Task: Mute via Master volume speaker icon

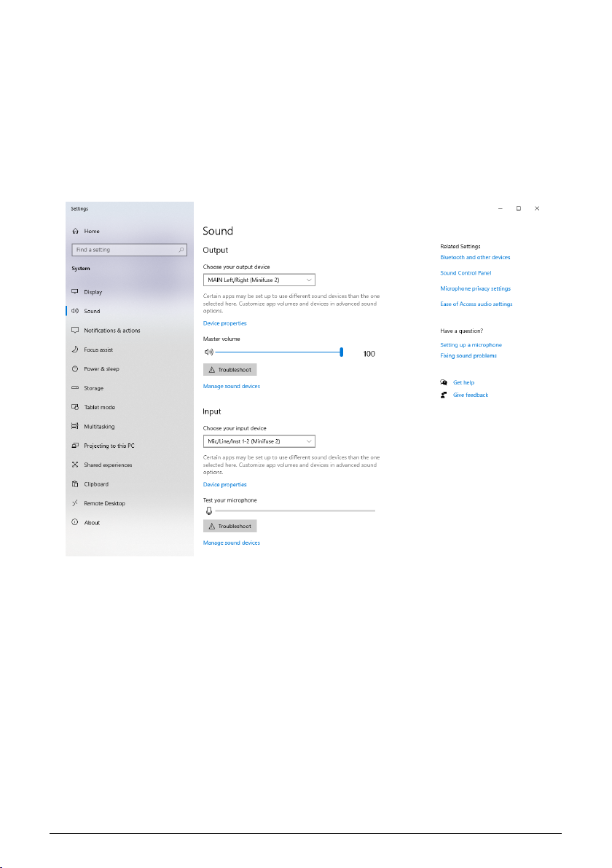Action: pos(209,352)
